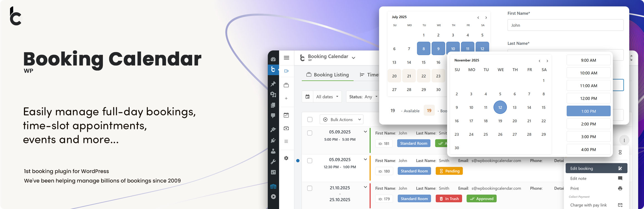Viewport: 644px width, 209px height.
Task: Expand details of the 5:00 PM - 5:30 PM booking
Action: click(x=365, y=132)
